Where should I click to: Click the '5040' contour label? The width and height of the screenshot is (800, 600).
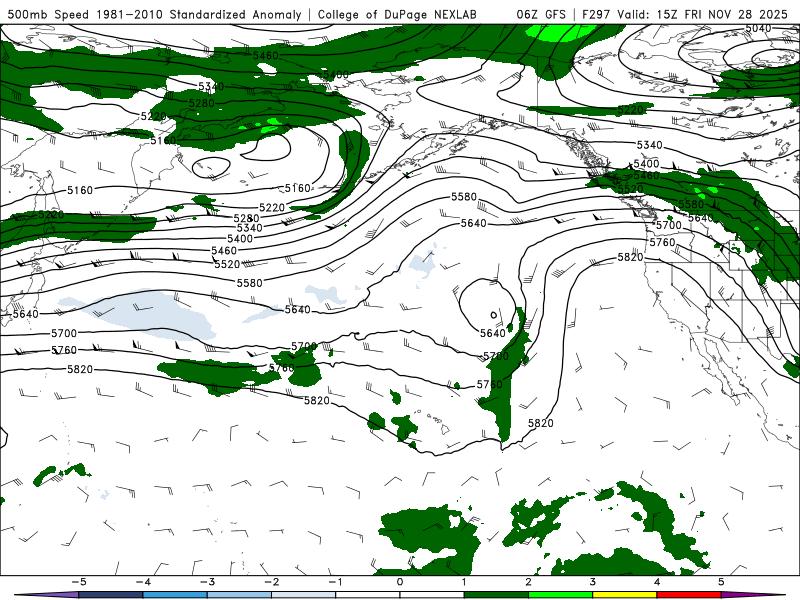pyautogui.click(x=758, y=29)
